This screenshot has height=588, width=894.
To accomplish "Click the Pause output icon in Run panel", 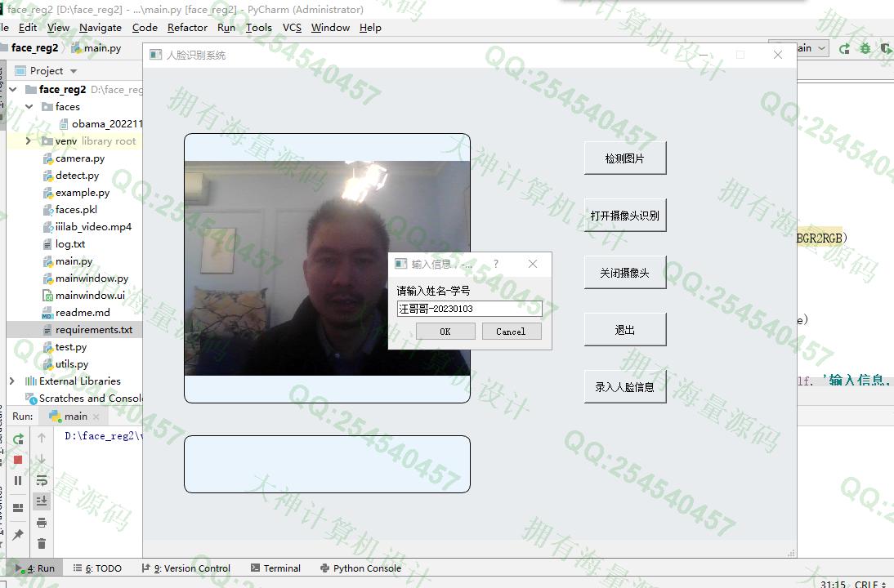I will [x=18, y=480].
